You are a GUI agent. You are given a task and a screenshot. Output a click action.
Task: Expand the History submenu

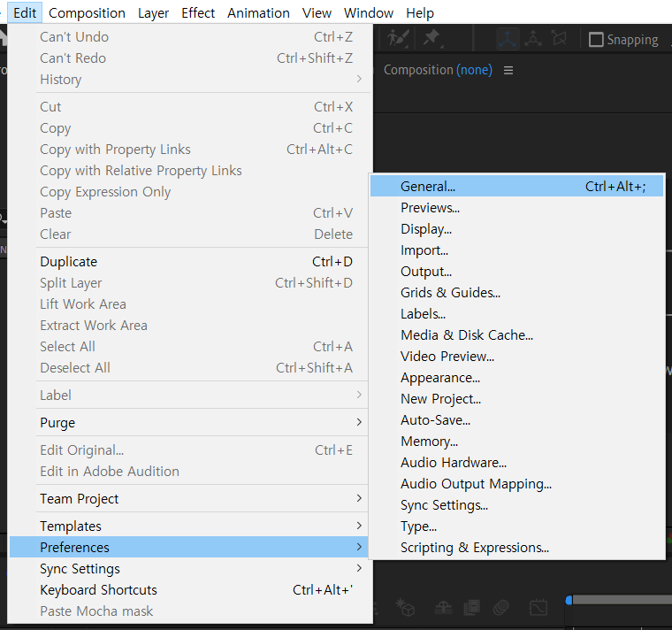(189, 80)
